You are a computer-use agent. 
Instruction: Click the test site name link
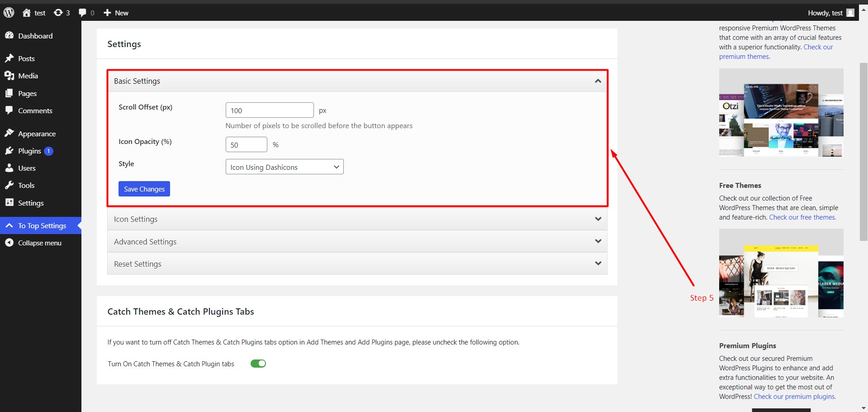[40, 13]
